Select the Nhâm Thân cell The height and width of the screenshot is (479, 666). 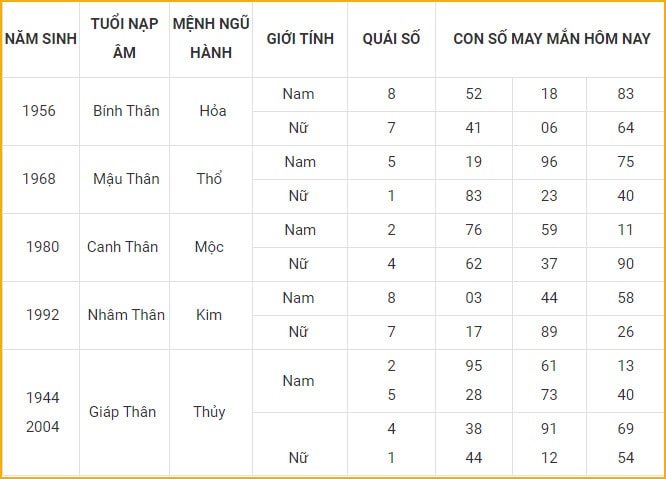126,315
